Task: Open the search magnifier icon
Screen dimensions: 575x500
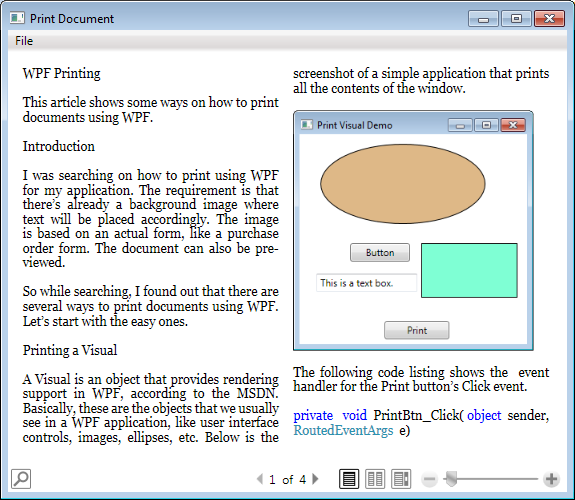Action: click(x=21, y=479)
